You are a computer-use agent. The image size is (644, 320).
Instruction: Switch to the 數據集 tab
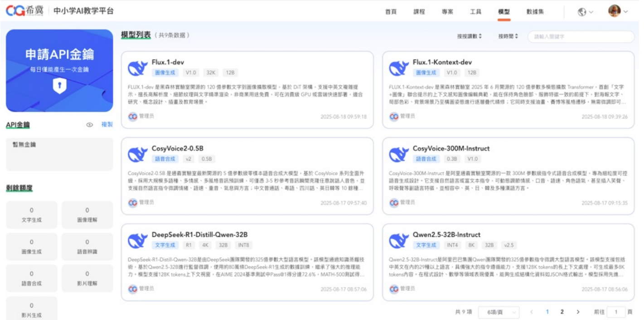[x=535, y=12]
